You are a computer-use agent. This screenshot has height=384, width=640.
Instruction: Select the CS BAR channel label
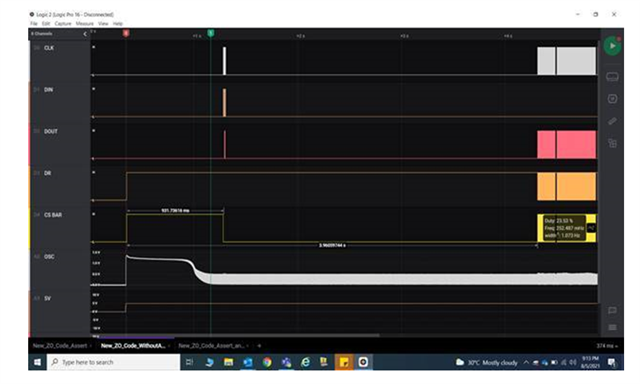pos(53,215)
